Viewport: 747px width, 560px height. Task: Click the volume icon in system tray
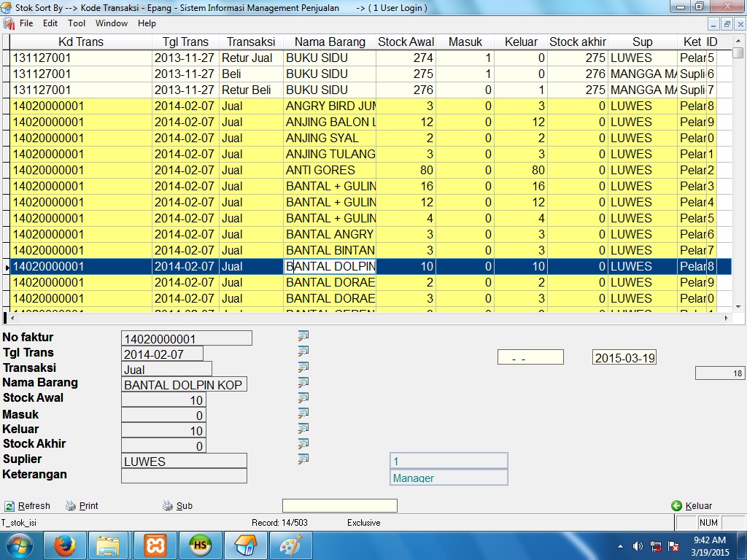(638, 545)
